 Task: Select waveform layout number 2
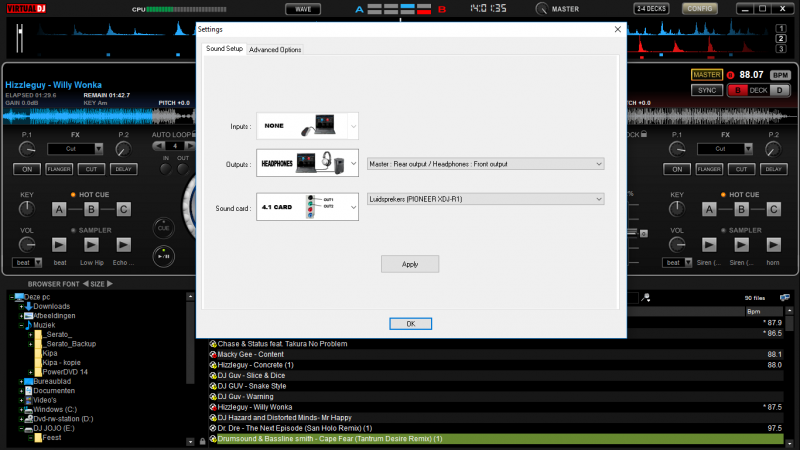[x=781, y=38]
